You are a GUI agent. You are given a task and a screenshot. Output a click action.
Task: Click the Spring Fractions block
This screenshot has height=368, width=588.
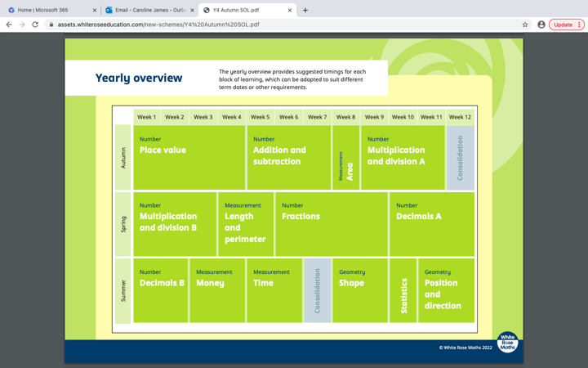point(331,224)
